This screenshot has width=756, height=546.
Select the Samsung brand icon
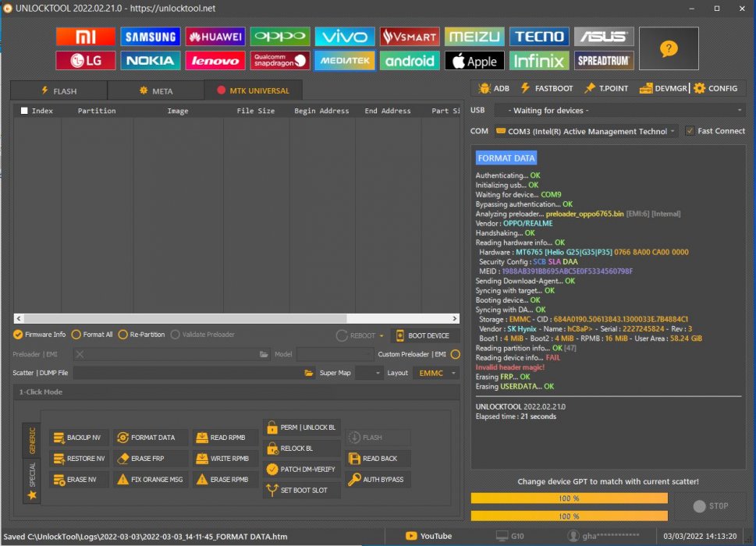tap(151, 37)
